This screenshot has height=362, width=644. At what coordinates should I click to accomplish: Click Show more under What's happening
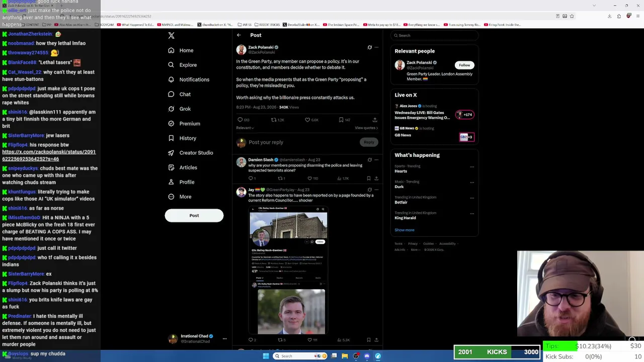coord(405,230)
